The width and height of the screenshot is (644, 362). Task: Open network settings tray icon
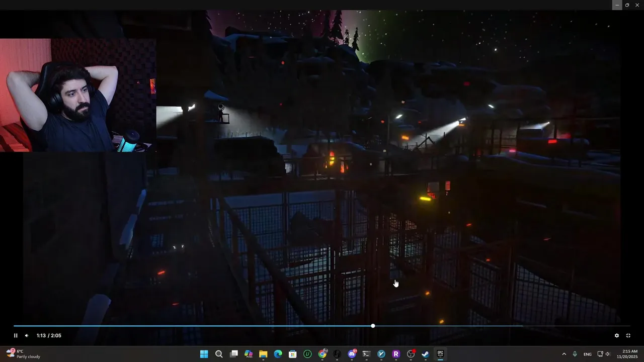point(600,354)
